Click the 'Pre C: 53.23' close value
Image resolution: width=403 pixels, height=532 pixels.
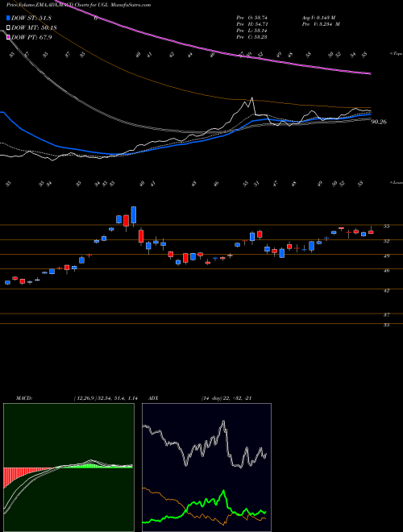(252, 36)
